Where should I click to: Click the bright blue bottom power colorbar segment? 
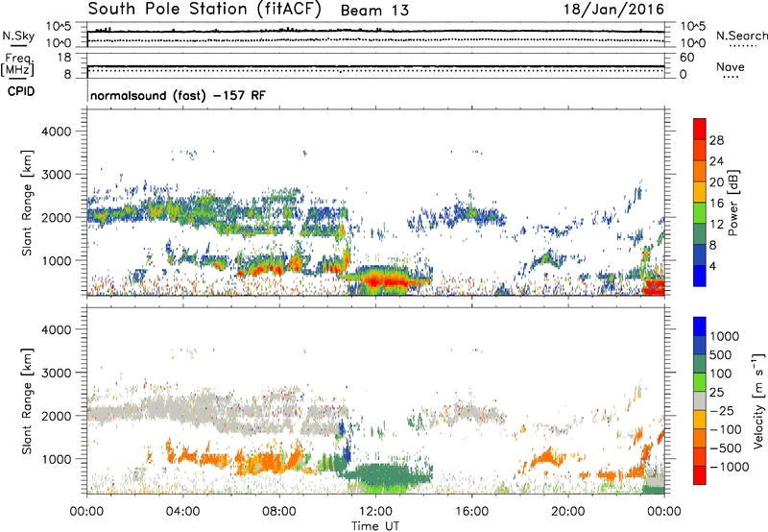[x=700, y=277]
